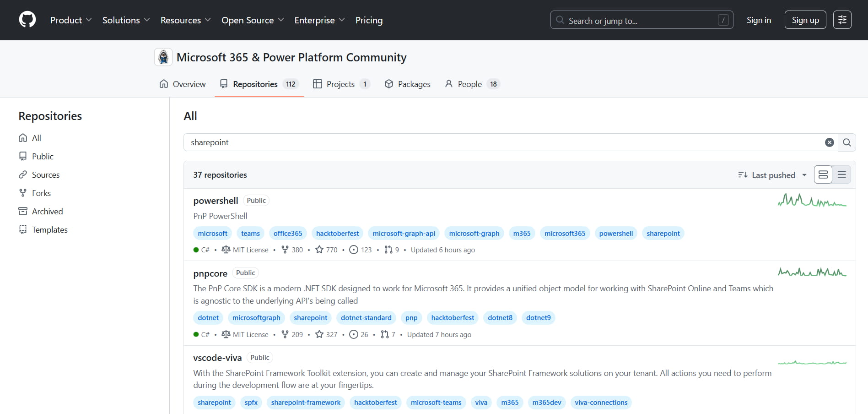Screen dimensions: 868x414
Task: Clear the sharepoint search filter
Action: [829, 142]
